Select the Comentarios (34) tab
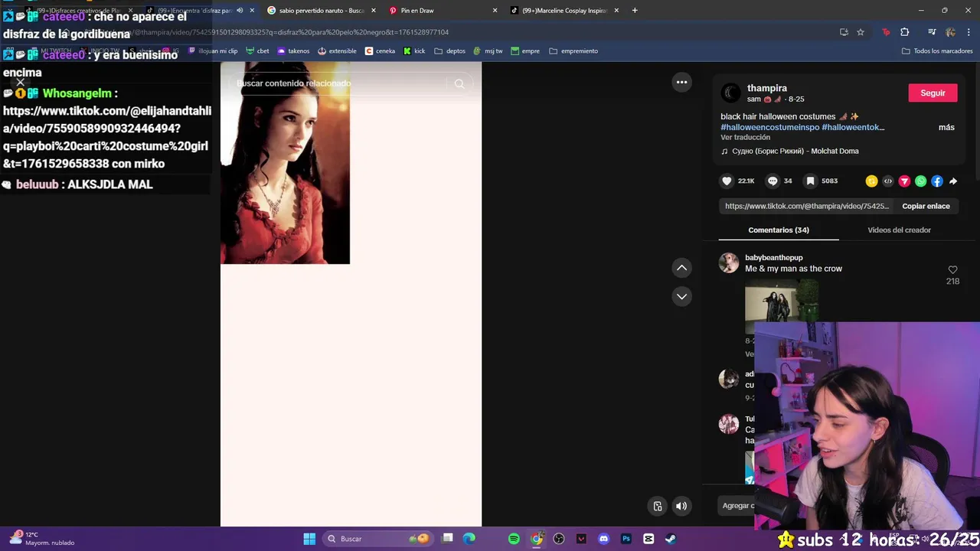This screenshot has width=980, height=551. (779, 230)
